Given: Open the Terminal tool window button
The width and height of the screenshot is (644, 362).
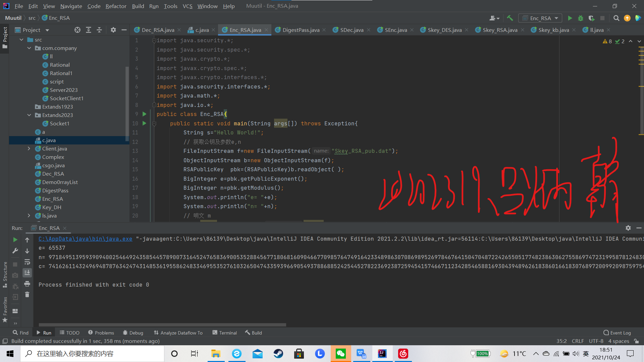Looking at the screenshot, I should pyautogui.click(x=224, y=333).
